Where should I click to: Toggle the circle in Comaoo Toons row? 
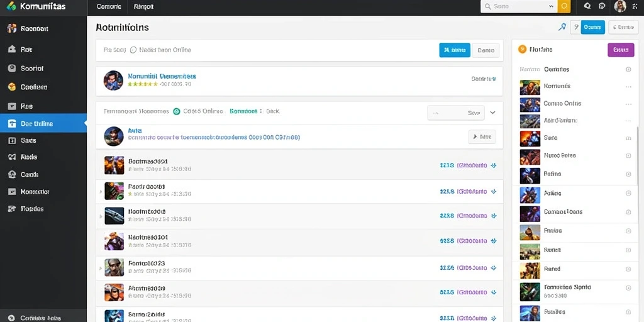click(x=628, y=212)
